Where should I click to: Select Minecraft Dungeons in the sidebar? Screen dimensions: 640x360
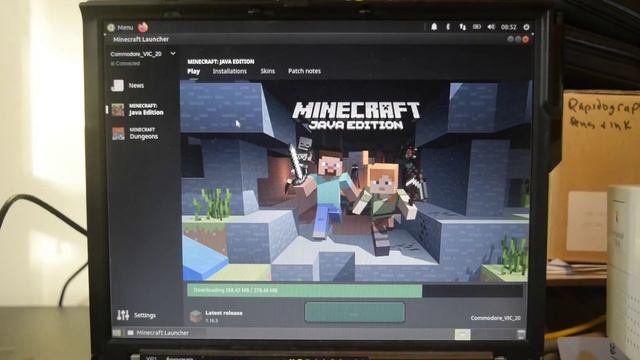point(135,133)
